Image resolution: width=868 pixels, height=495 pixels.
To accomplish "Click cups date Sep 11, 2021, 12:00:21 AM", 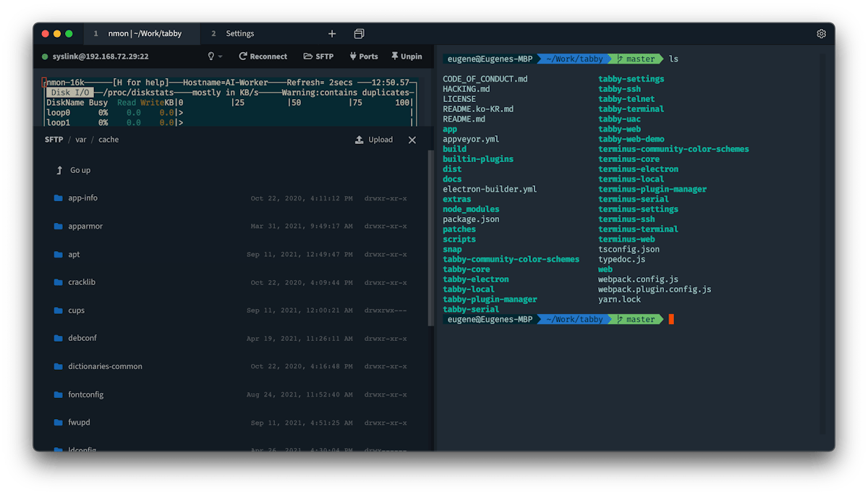I will pos(299,310).
